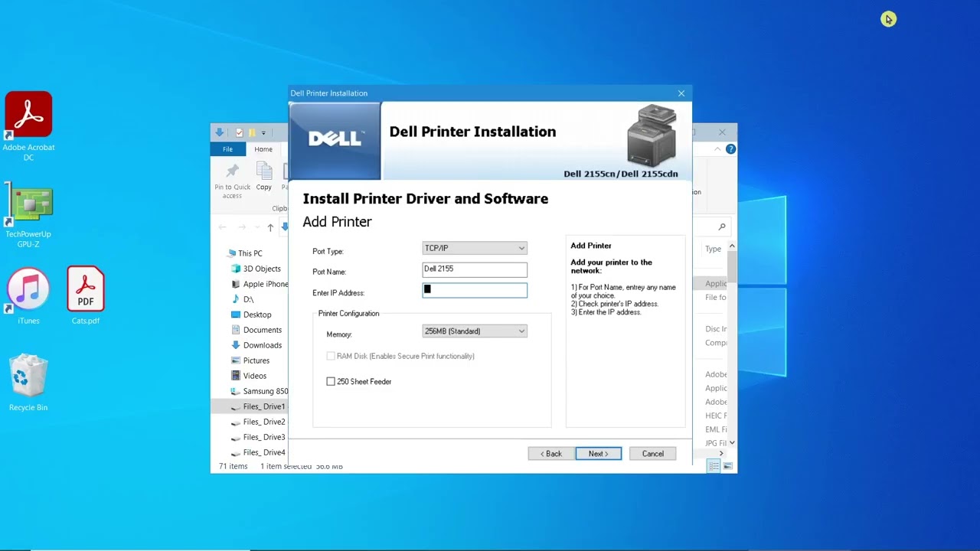
Task: Select Downloads in navigation tree
Action: 256,345
